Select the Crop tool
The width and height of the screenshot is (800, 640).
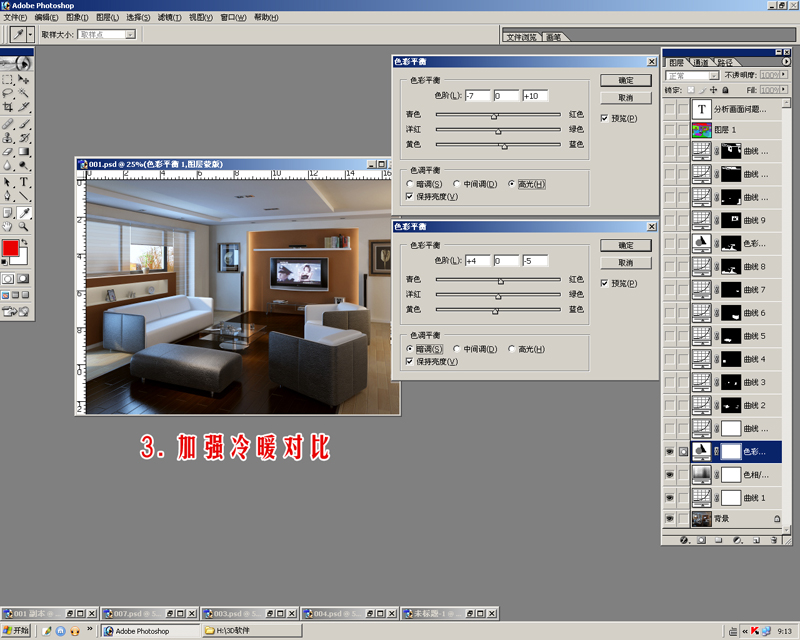pyautogui.click(x=8, y=107)
